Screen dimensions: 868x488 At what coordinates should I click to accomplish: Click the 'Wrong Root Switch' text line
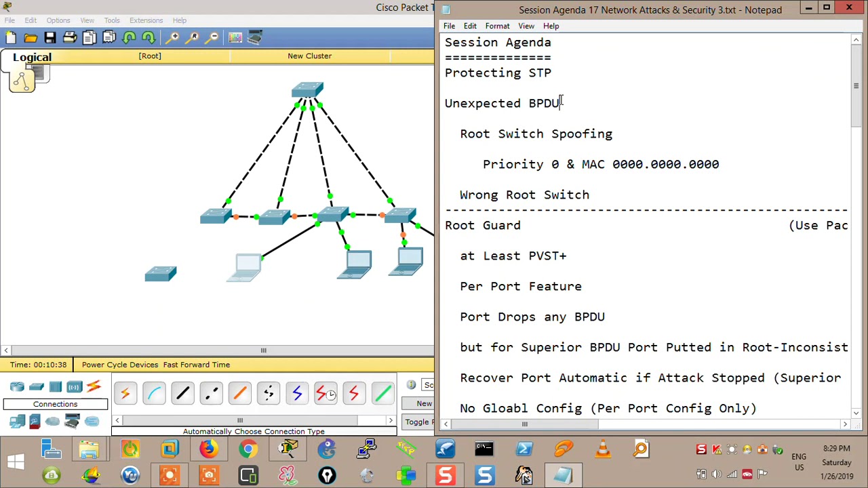coord(524,195)
